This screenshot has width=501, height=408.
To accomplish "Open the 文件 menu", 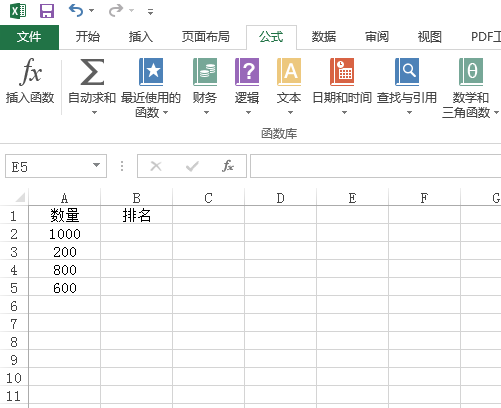I will (x=29, y=37).
